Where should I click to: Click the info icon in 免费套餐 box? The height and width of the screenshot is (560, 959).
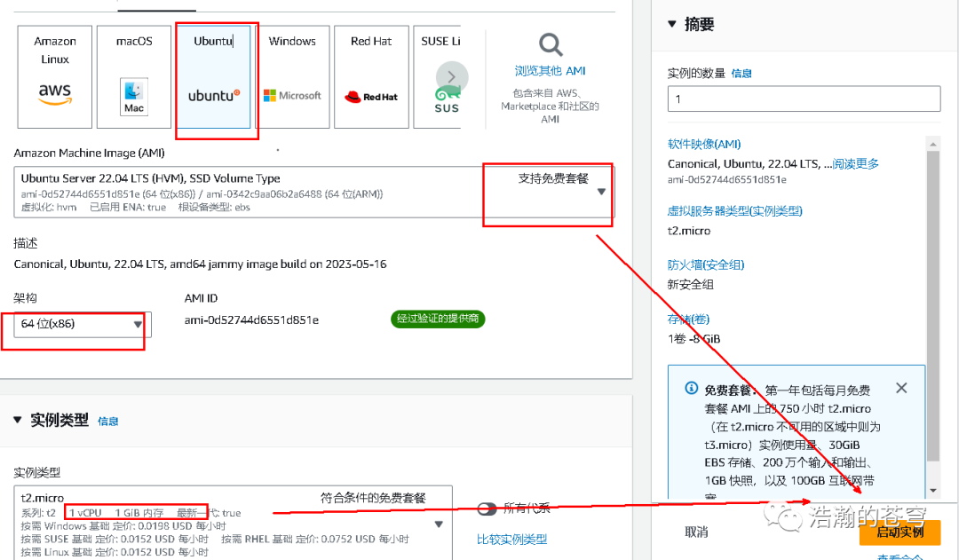tap(691, 388)
